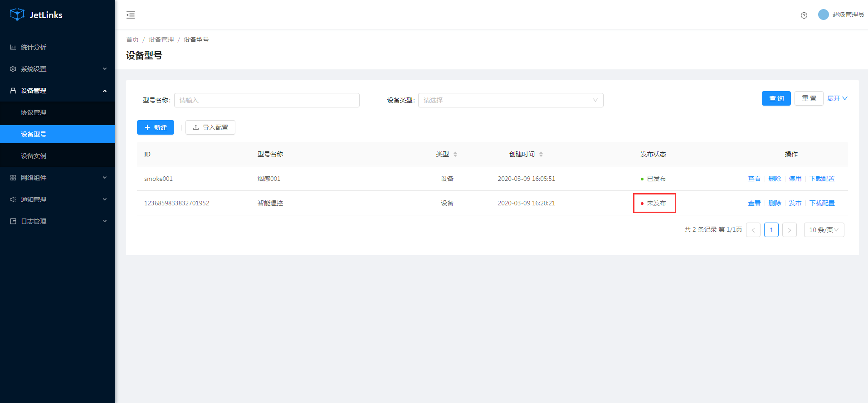Screen dimensions: 868x403
Task: Open the 设备实例 submenu item
Action: point(58,156)
